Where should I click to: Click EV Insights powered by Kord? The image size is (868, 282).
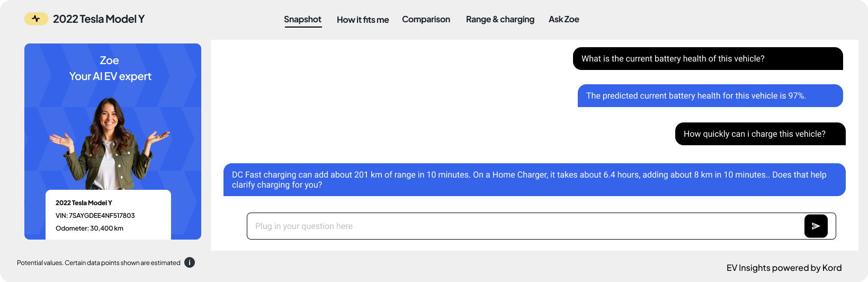[x=784, y=268]
